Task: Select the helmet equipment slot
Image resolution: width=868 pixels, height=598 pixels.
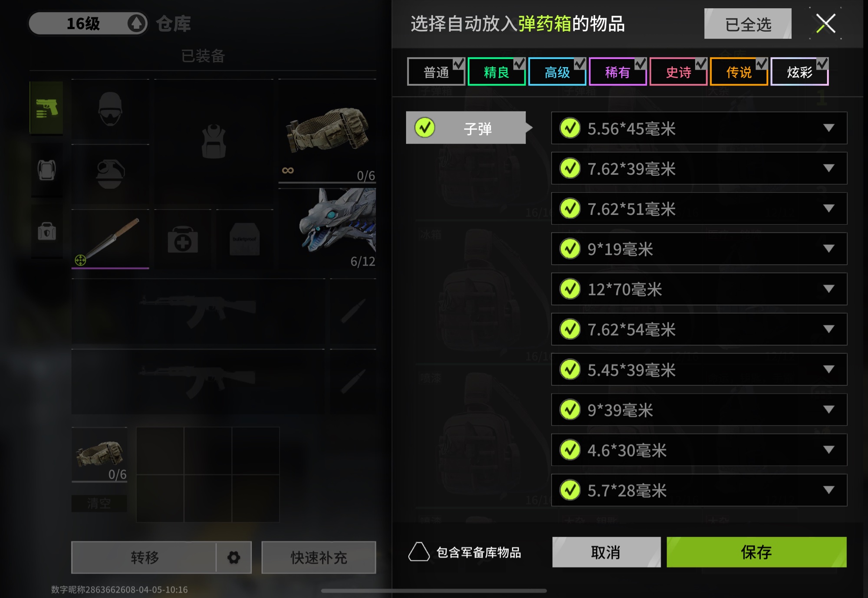Action: coord(110,111)
